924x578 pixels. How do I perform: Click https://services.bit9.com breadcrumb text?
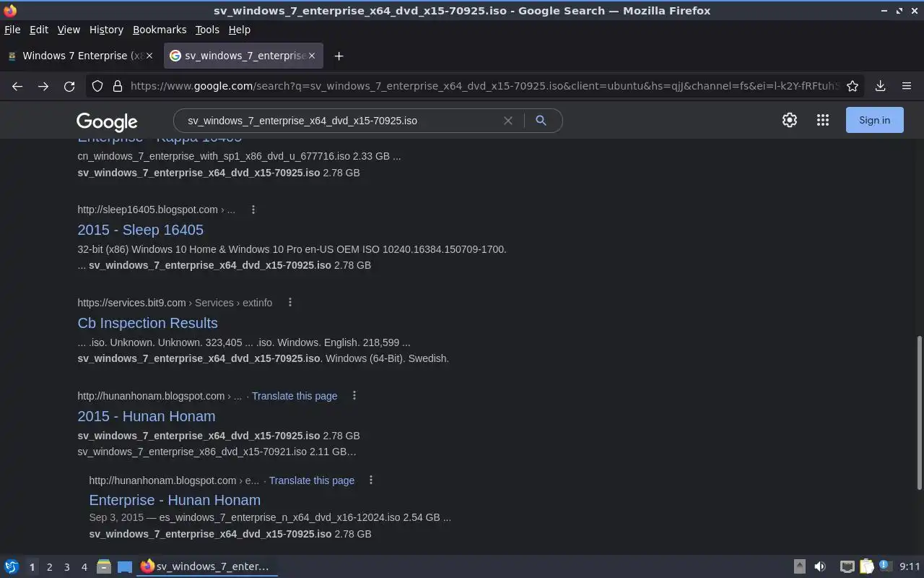pyautogui.click(x=131, y=303)
